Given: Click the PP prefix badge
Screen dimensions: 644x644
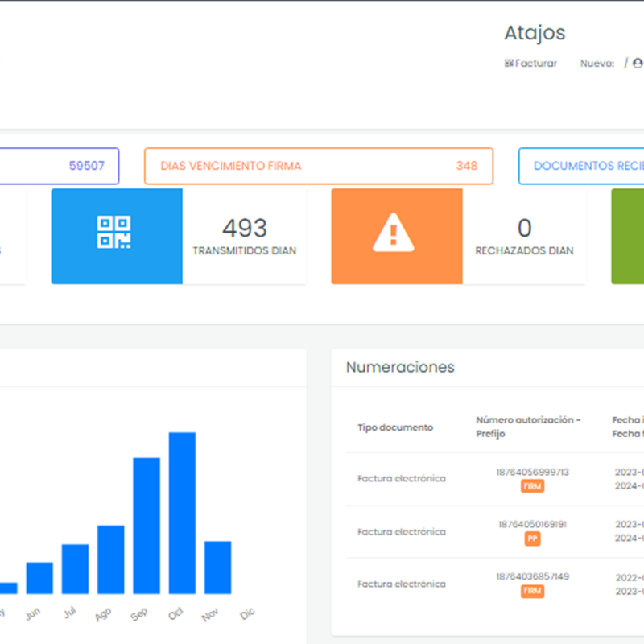Looking at the screenshot, I should pos(533,539).
